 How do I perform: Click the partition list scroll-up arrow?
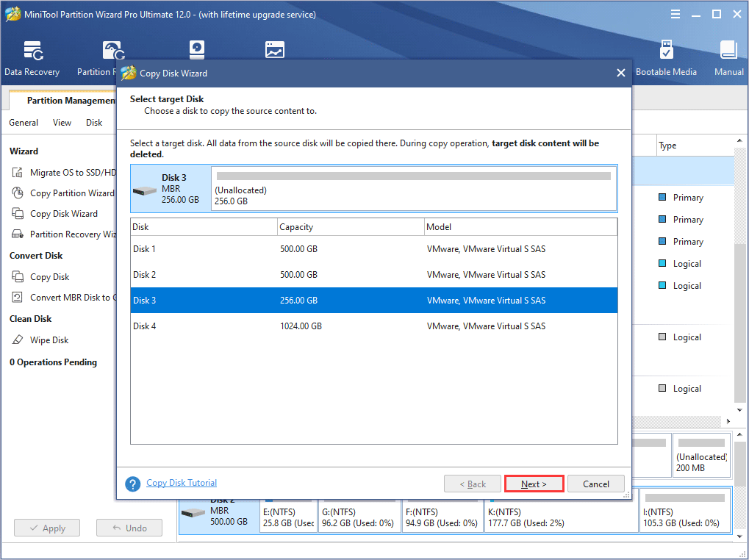pyautogui.click(x=739, y=141)
